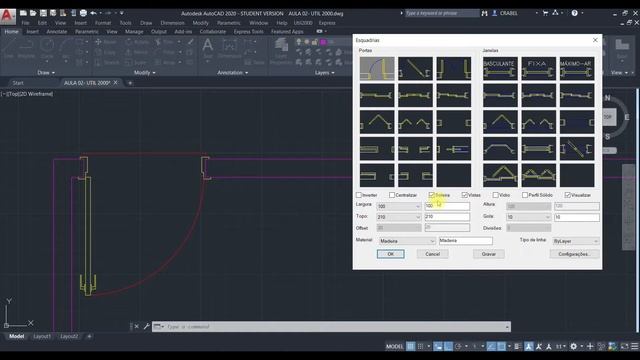
Task: Open the Help question mark icon
Action: click(574, 13)
